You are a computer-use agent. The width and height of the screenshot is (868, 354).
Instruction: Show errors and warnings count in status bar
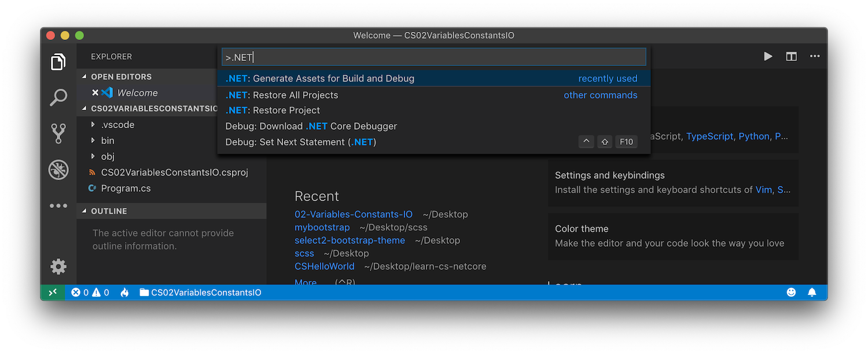[x=90, y=293]
